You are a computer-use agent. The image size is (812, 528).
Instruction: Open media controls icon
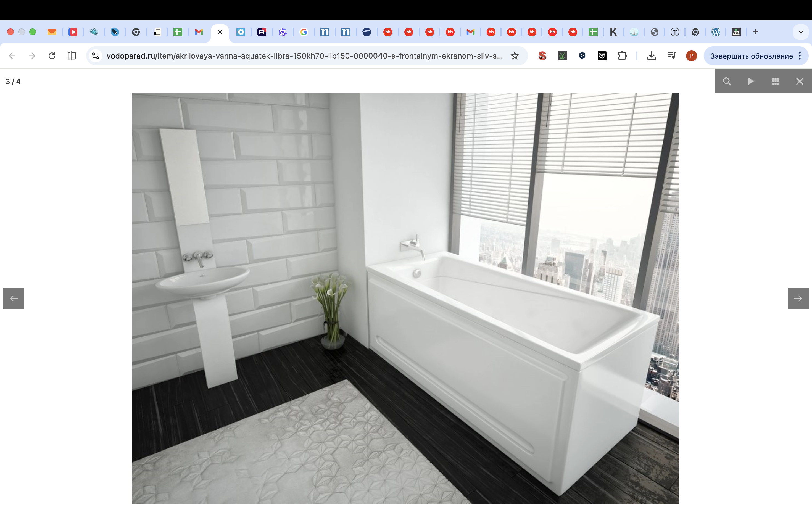[671, 56]
